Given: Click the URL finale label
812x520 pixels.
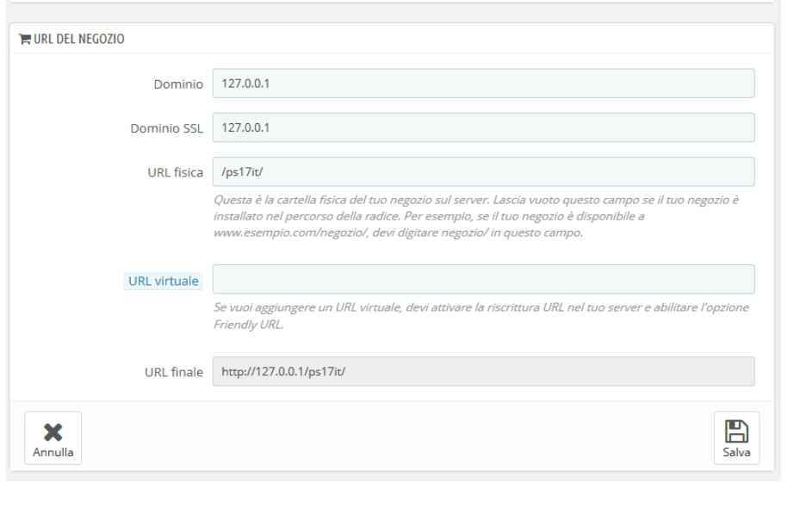Looking at the screenshot, I should 173,372.
